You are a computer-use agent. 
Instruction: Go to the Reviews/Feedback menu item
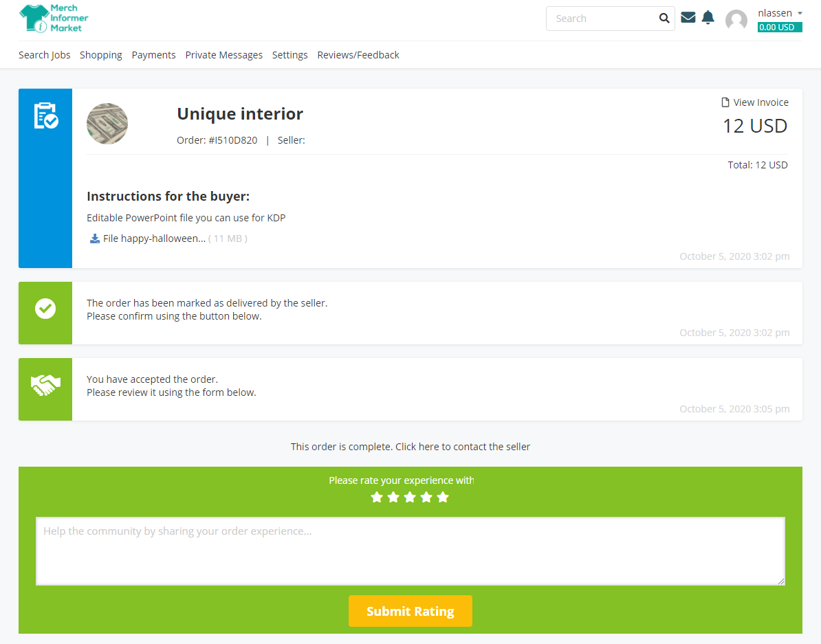coord(358,55)
